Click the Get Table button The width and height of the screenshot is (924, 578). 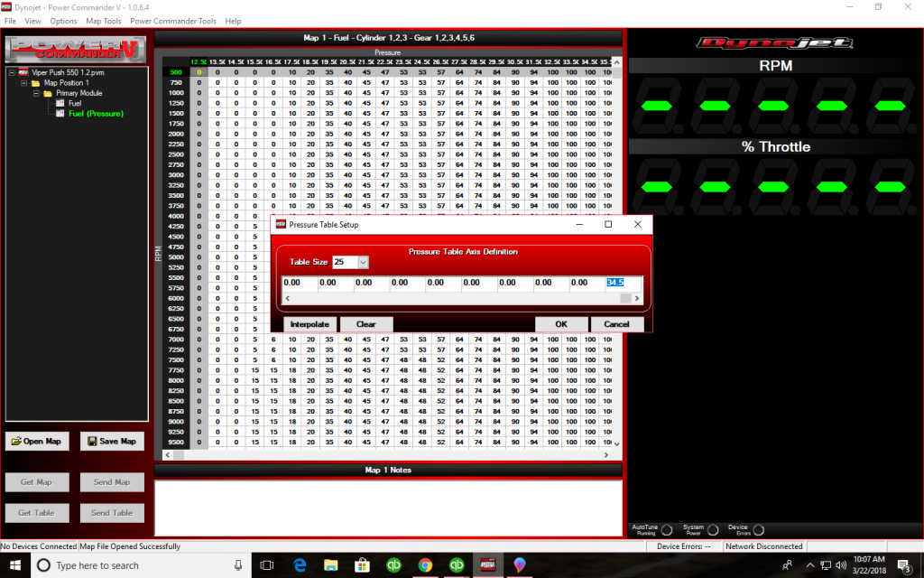tap(37, 513)
